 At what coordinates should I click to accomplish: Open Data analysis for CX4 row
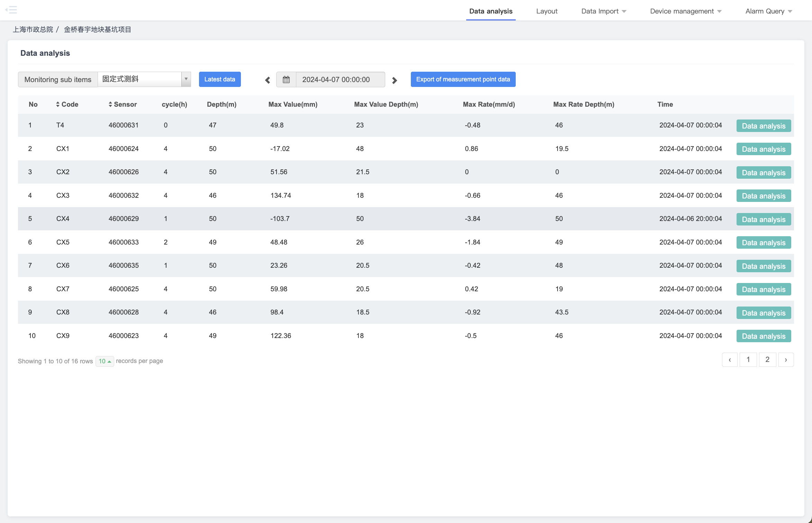764,219
